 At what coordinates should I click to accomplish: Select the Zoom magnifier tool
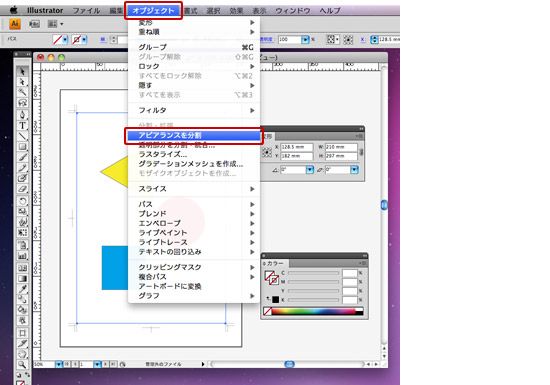pyautogui.click(x=22, y=365)
